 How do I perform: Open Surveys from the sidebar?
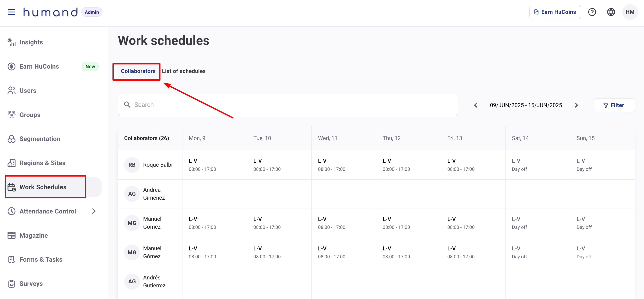pos(31,284)
